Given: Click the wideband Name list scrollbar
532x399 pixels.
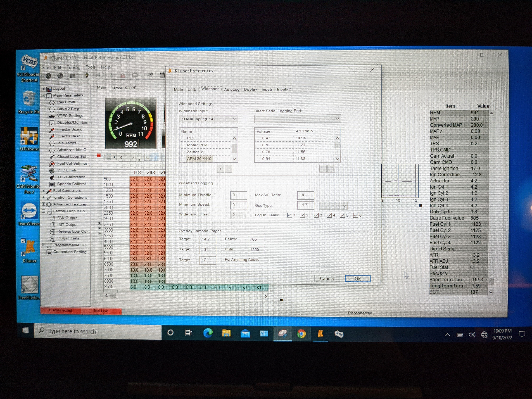Looking at the screenshot, I should tap(234, 149).
